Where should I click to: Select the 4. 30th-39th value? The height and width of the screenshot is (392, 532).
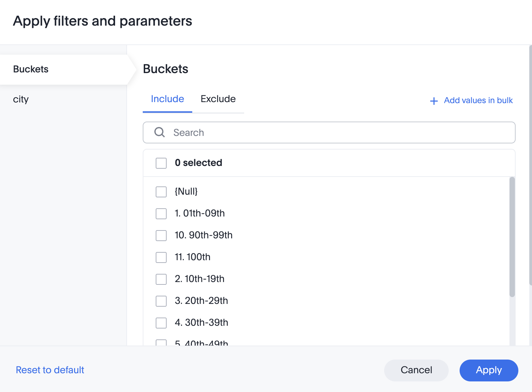click(x=161, y=323)
